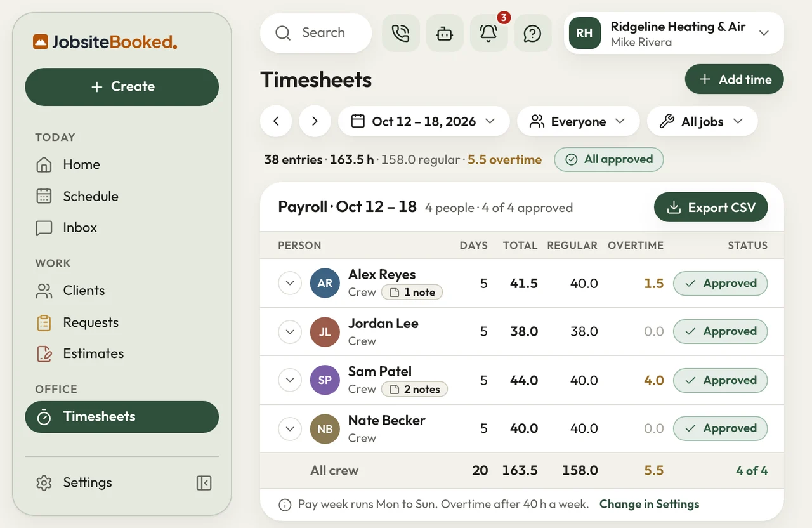The image size is (812, 528).
Task: Open the help chat question icon
Action: point(532,33)
